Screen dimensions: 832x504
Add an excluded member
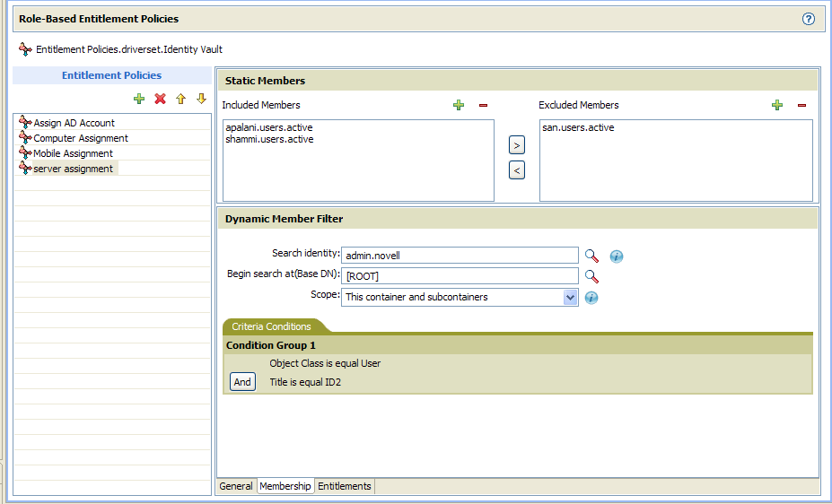point(777,105)
